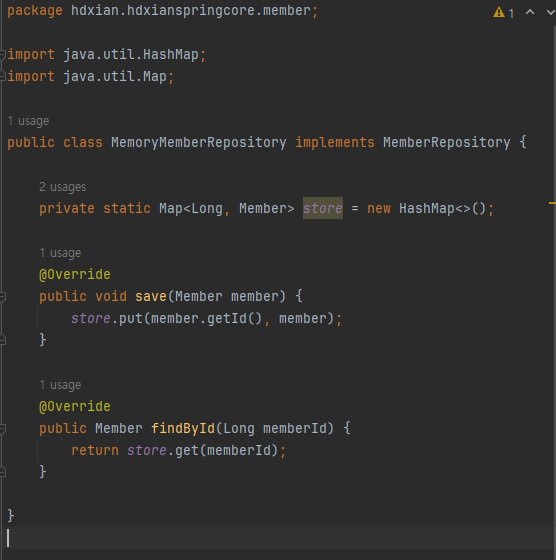This screenshot has width=556, height=560.
Task: Click the save method name
Action: pos(151,296)
